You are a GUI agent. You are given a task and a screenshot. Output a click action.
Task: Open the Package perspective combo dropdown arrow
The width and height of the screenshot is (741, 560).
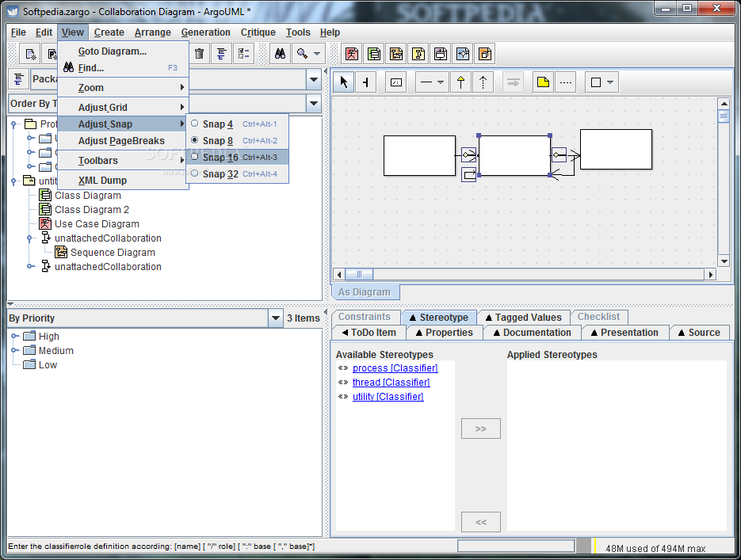coord(314,79)
